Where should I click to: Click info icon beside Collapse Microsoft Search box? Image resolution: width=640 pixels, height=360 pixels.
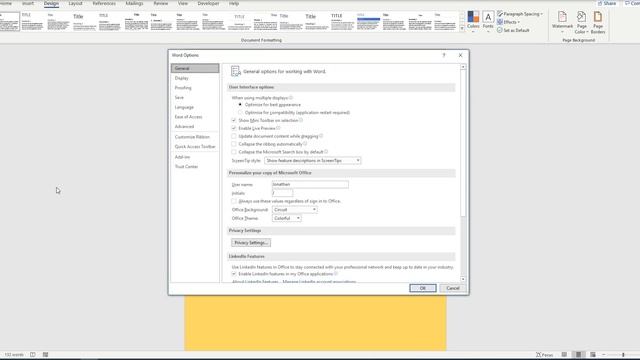point(326,151)
